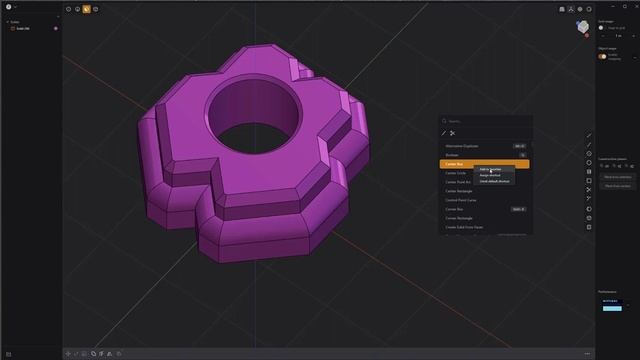The height and width of the screenshot is (360, 640).
Task: Select the Rectangle tool in right toolbar
Action: 589,181
